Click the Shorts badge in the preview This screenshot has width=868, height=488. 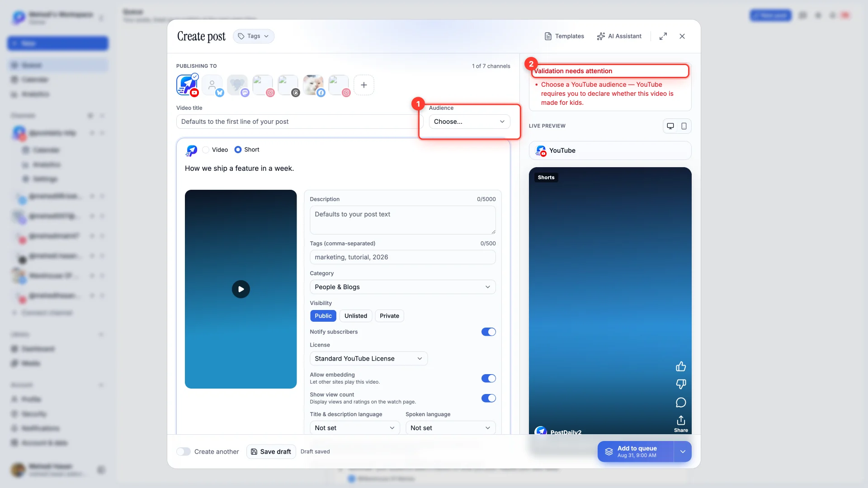tap(546, 178)
